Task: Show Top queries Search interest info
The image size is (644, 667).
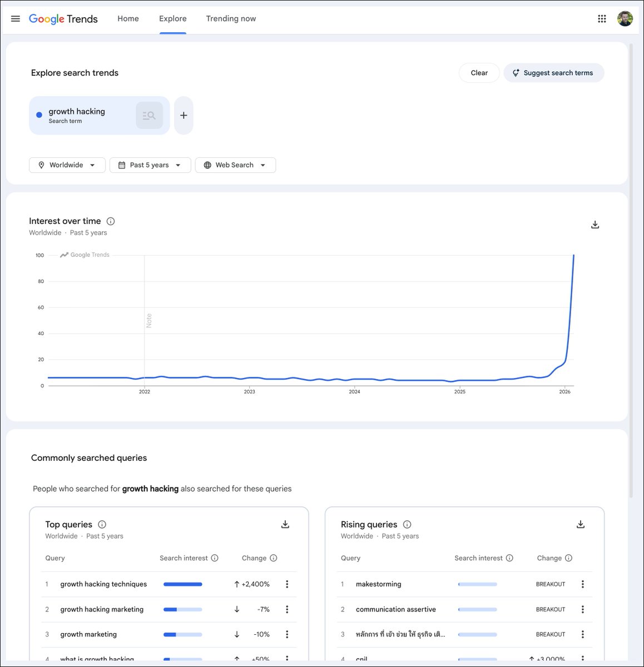Action: (215, 558)
